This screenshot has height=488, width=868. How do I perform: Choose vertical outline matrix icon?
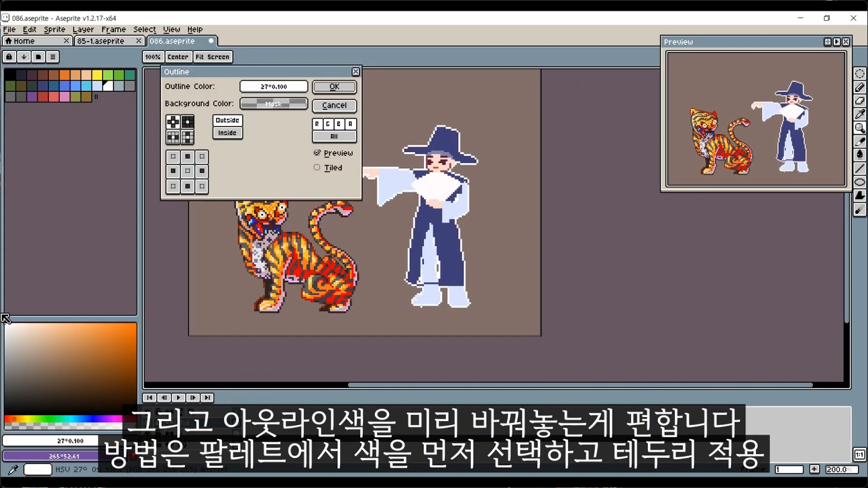(188, 137)
